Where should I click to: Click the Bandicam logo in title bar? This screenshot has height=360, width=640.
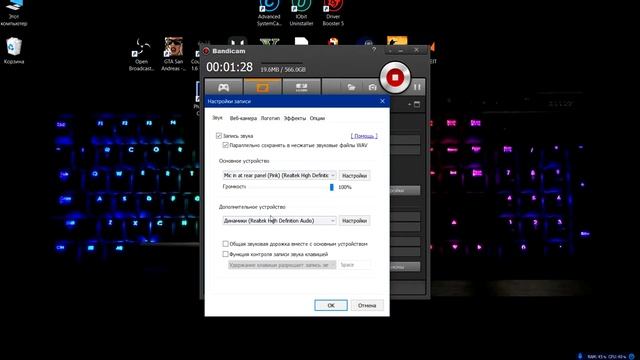(x=206, y=51)
